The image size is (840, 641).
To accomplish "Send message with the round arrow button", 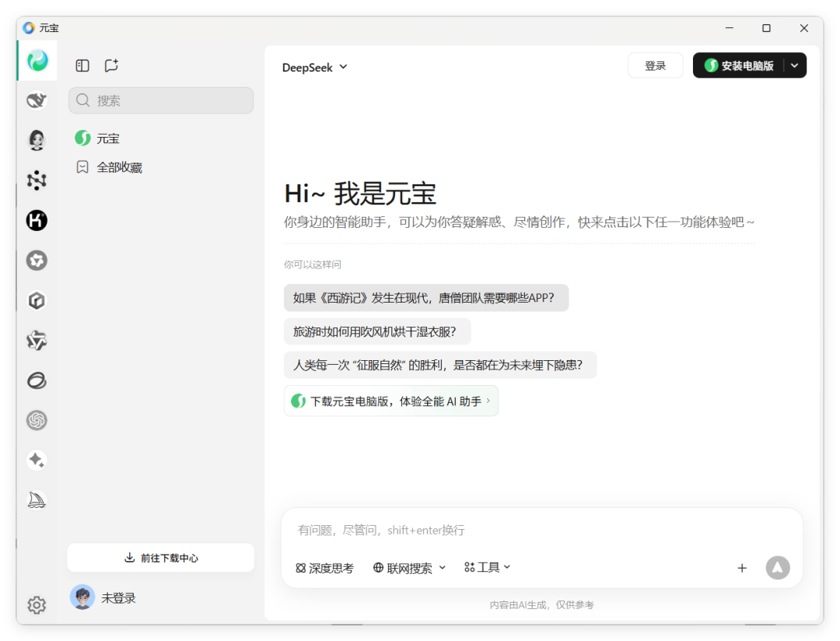I will tap(778, 568).
